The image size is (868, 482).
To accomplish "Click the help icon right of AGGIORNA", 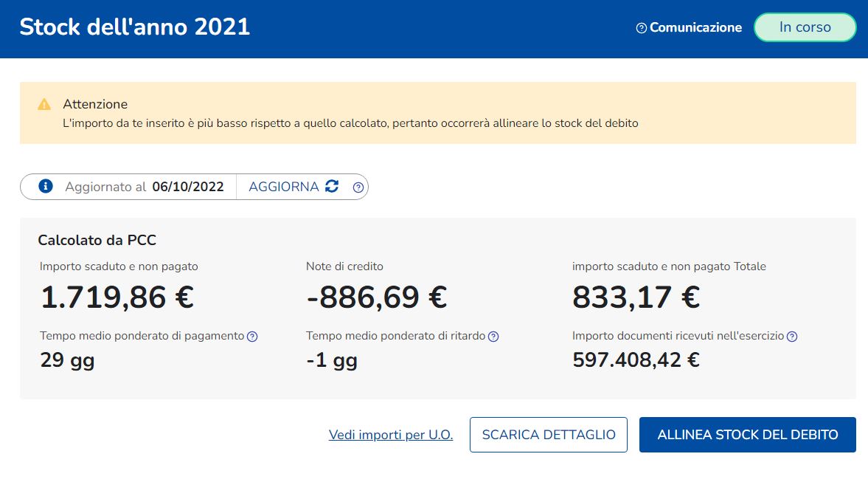I will click(358, 187).
